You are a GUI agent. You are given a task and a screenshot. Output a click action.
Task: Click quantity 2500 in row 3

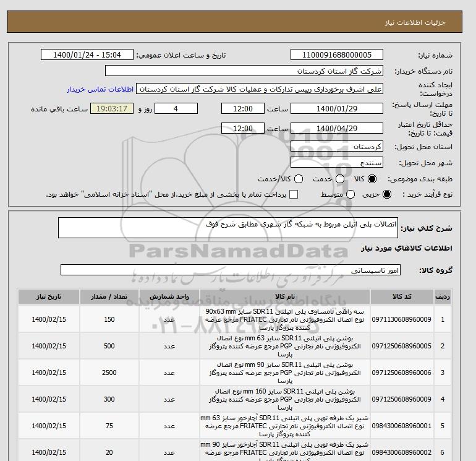109,373
